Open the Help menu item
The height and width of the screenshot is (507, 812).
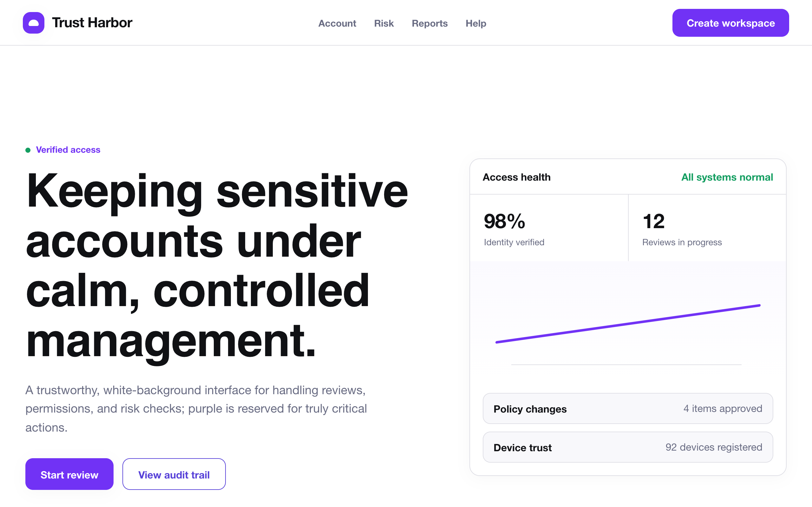[476, 23]
